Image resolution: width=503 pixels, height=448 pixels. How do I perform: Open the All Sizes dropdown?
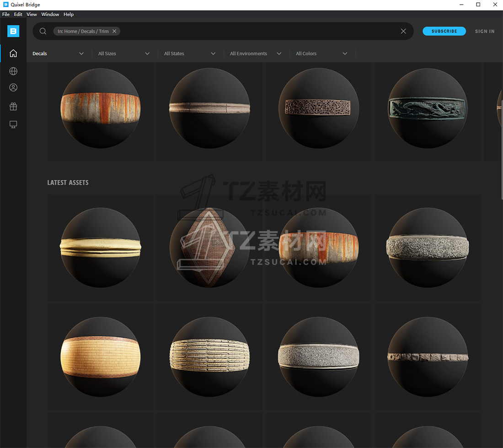click(x=124, y=54)
